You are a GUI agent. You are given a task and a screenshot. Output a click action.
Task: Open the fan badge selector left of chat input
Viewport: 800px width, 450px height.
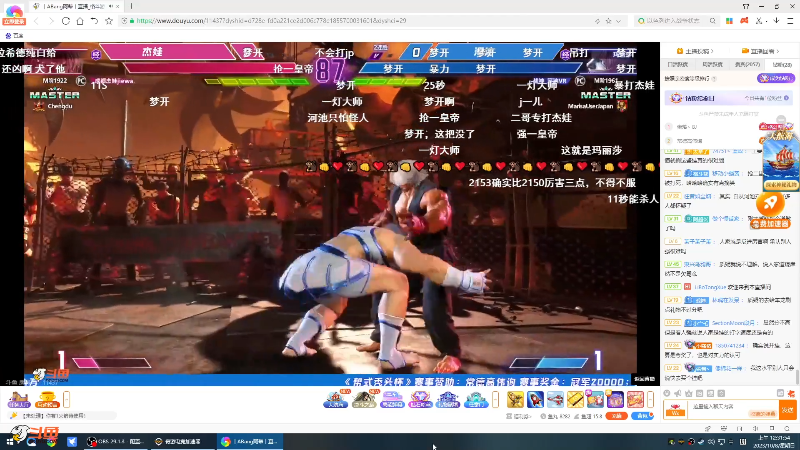676,410
